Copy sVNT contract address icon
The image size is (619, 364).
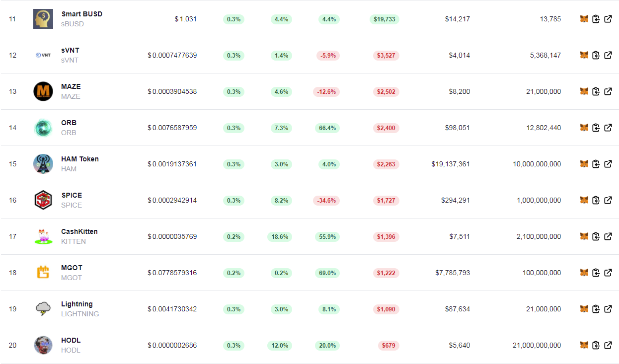point(596,55)
